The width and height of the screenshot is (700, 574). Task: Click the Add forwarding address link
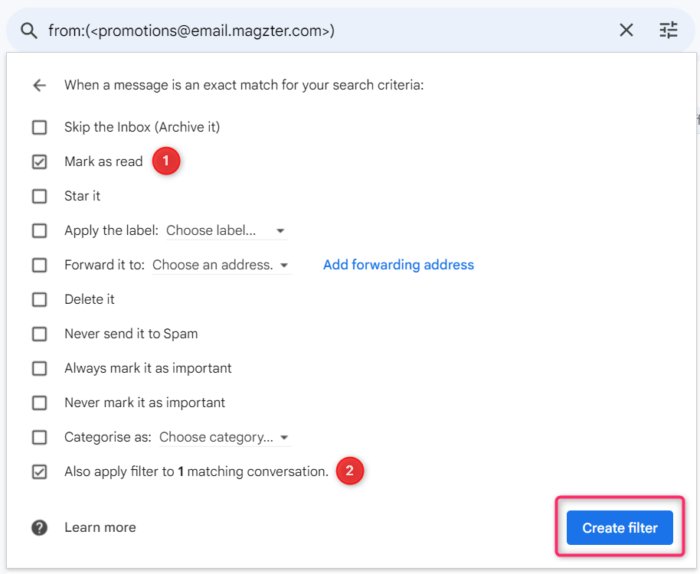[x=398, y=265]
